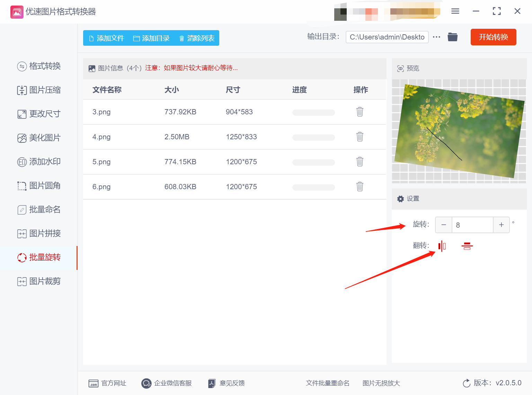The width and height of the screenshot is (532, 395).
Task: Click the 尺寸 column header
Action: pos(233,90)
